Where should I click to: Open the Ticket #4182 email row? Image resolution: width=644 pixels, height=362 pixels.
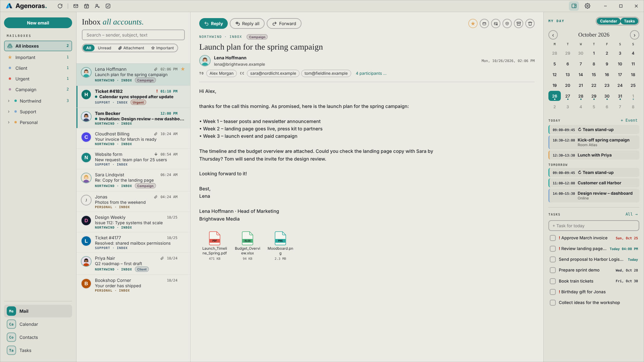pos(133,97)
